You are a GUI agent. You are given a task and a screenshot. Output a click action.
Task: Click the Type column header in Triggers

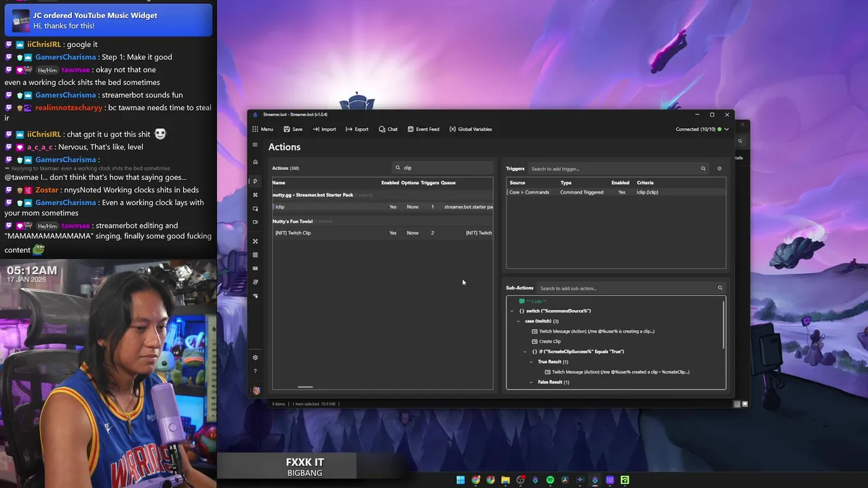[x=566, y=182]
